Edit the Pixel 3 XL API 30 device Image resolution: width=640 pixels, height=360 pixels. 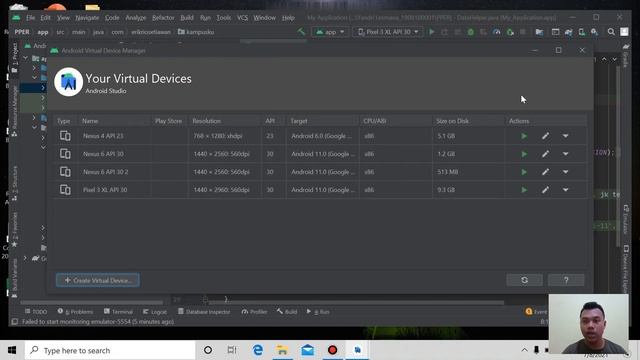pos(545,190)
